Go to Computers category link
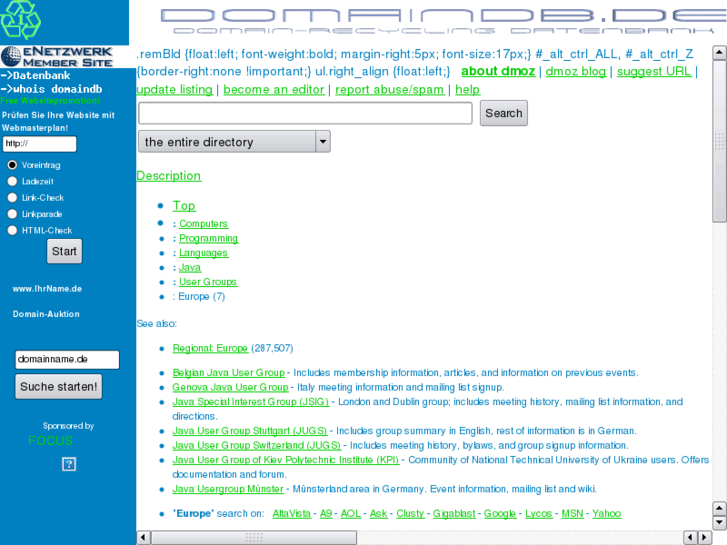727x545 pixels. point(203,224)
